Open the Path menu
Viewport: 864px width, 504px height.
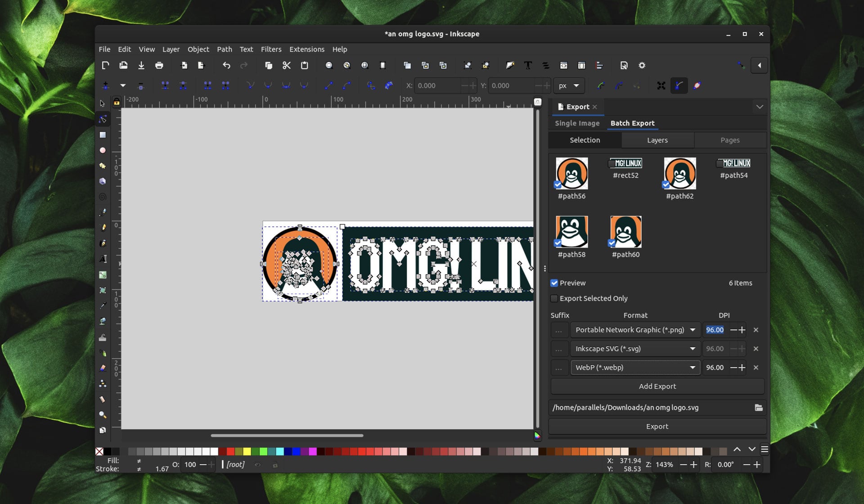pos(225,49)
